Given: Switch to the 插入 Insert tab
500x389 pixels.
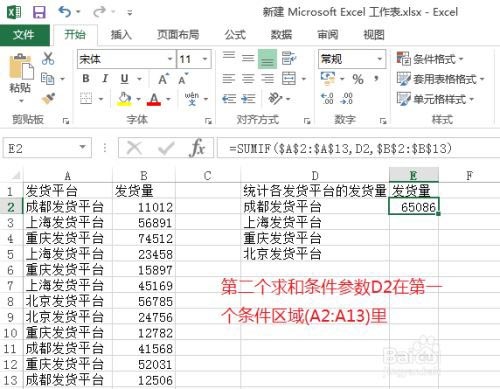Looking at the screenshot, I should (121, 35).
